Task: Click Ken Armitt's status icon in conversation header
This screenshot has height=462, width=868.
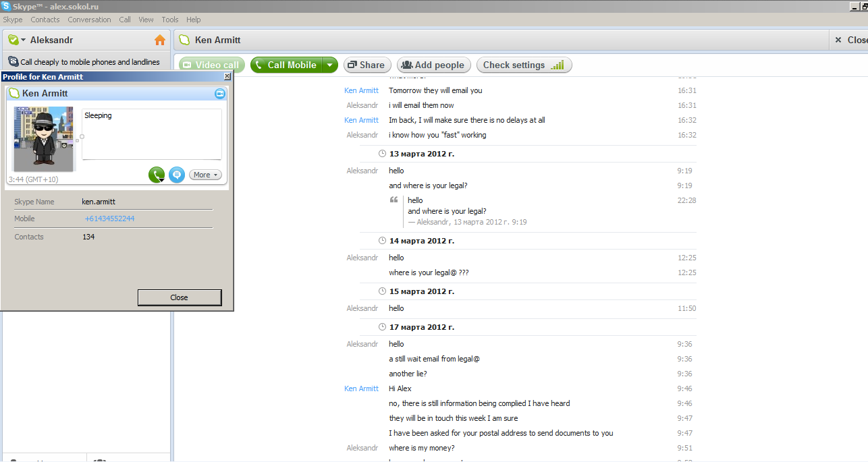Action: coord(184,40)
